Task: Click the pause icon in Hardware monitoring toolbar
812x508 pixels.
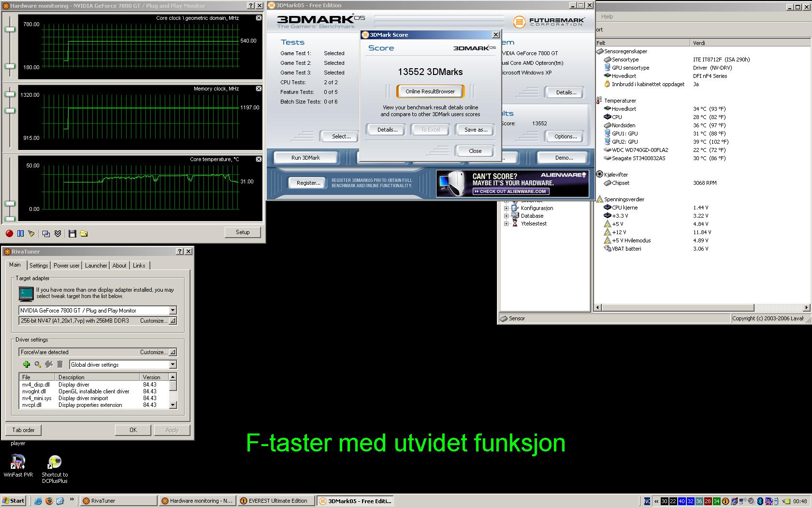Action: pos(20,233)
